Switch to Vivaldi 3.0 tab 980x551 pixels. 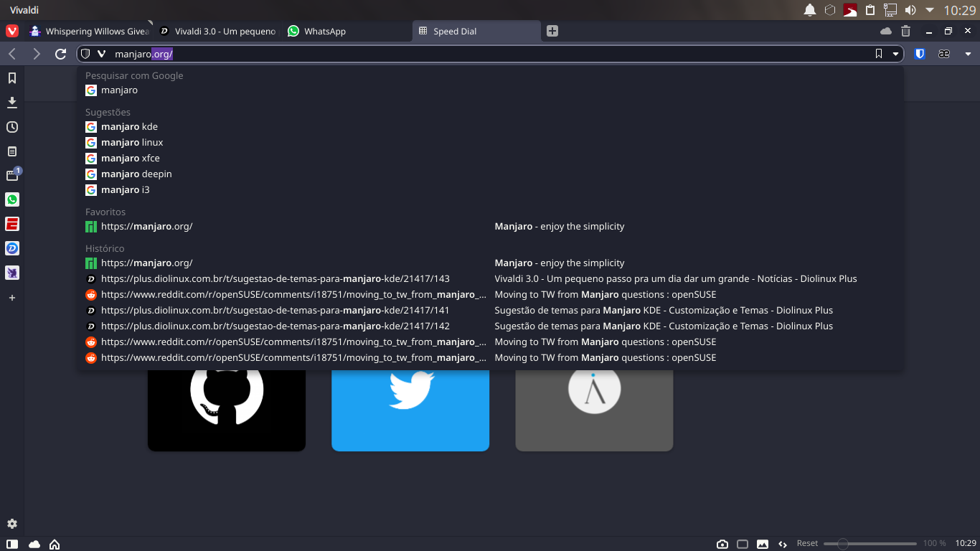(x=217, y=31)
